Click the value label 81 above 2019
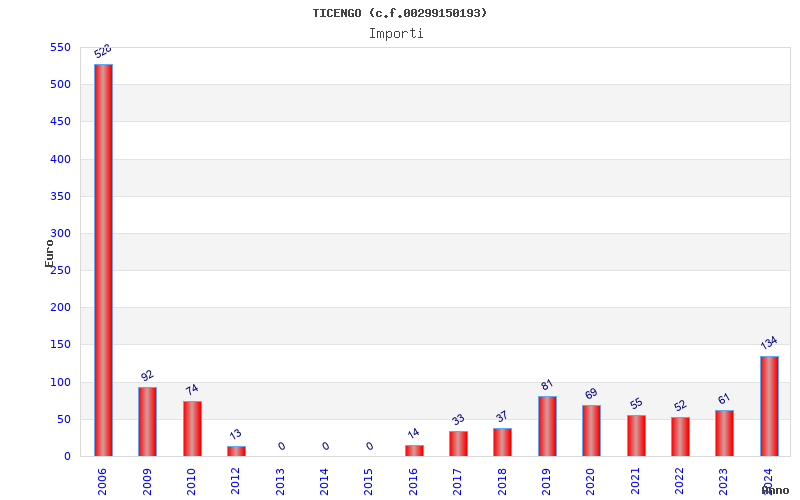The width and height of the screenshot is (800, 500). [547, 385]
